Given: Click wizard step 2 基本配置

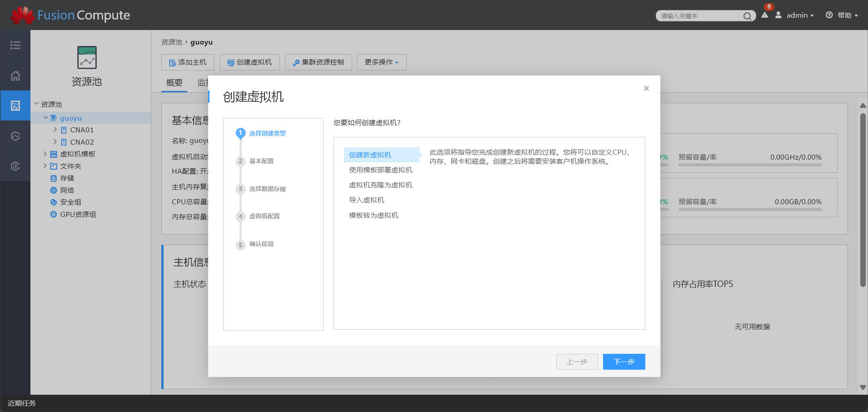Looking at the screenshot, I should coord(255,161).
